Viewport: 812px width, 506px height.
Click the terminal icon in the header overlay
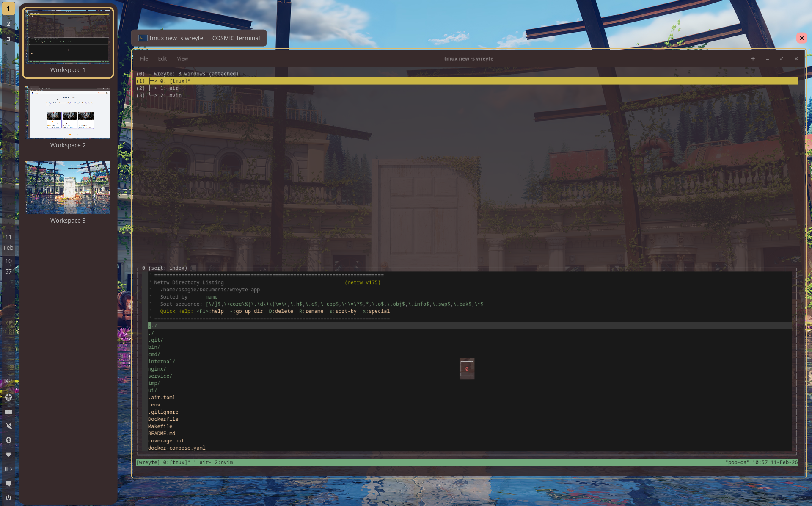coord(142,38)
